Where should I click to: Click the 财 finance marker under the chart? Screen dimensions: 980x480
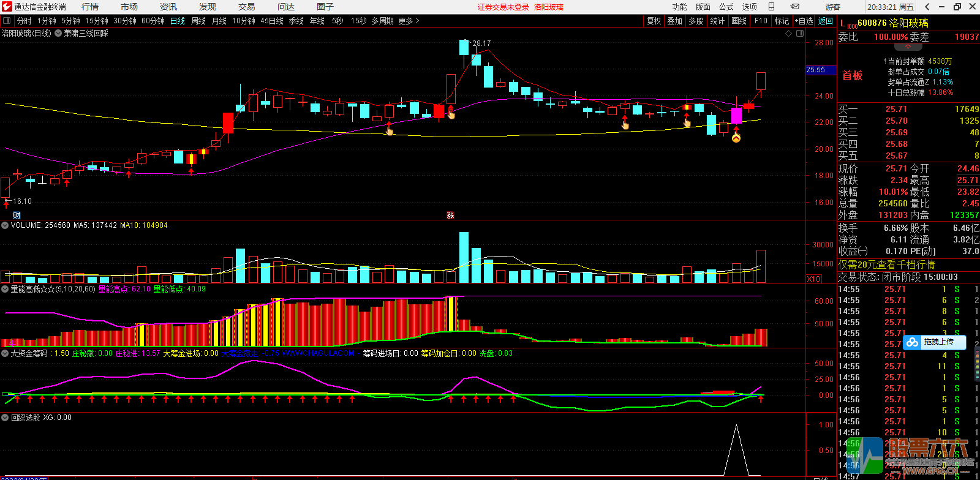[x=17, y=215]
